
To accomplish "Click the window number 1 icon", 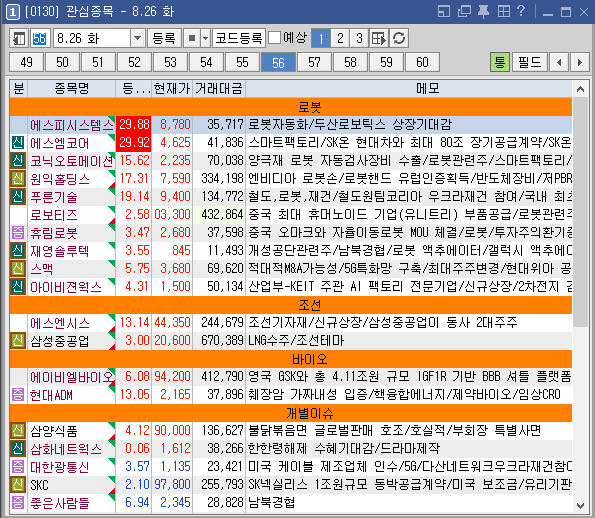I will 12,12.
